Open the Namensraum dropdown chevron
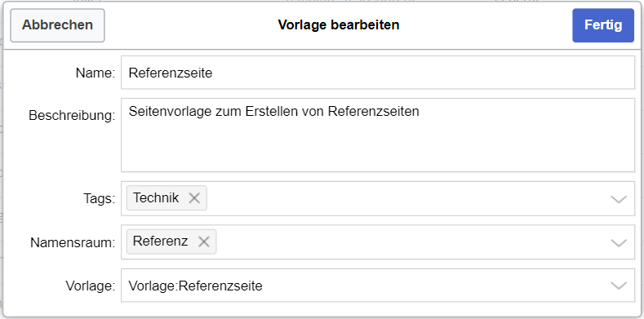Screen dimensions: 644x319 pyautogui.click(x=619, y=242)
